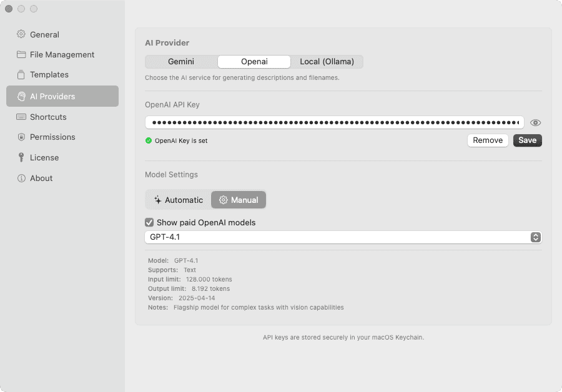Select the Templates clipboard icon in sidebar

coord(21,74)
